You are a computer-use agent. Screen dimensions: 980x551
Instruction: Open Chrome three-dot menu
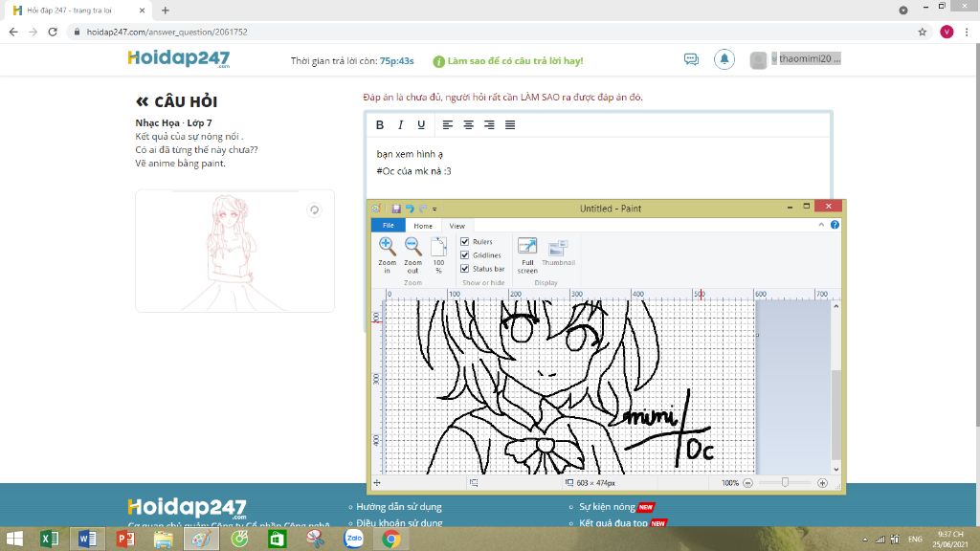click(x=967, y=32)
